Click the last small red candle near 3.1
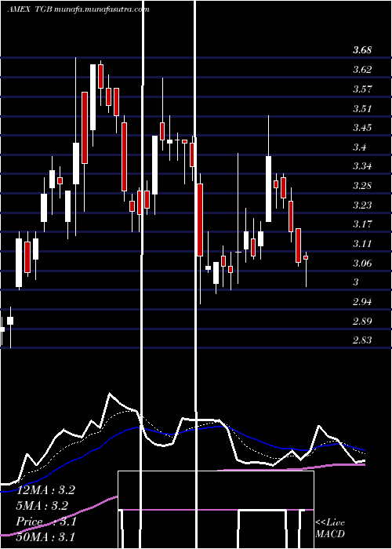The width and height of the screenshot is (392, 549). pyautogui.click(x=306, y=257)
